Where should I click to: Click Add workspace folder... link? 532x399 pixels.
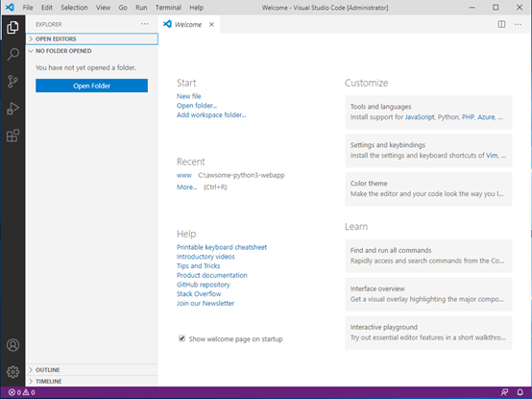(x=211, y=114)
